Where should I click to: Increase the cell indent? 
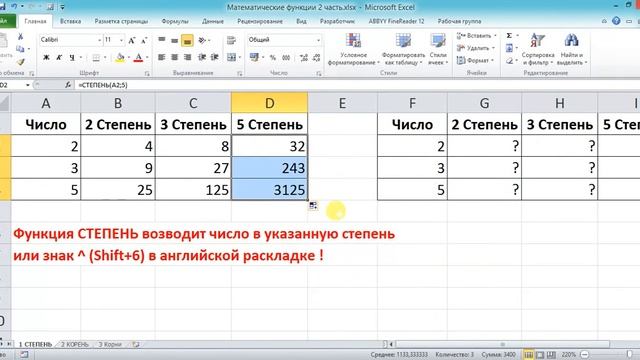coord(215,57)
